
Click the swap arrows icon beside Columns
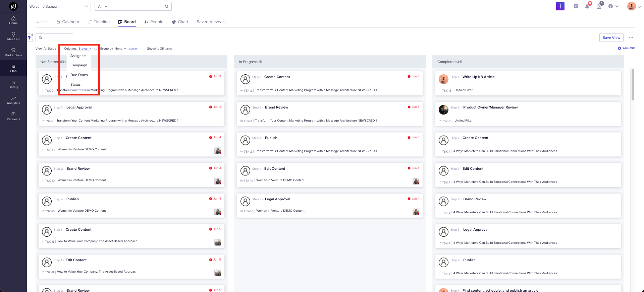[96, 49]
